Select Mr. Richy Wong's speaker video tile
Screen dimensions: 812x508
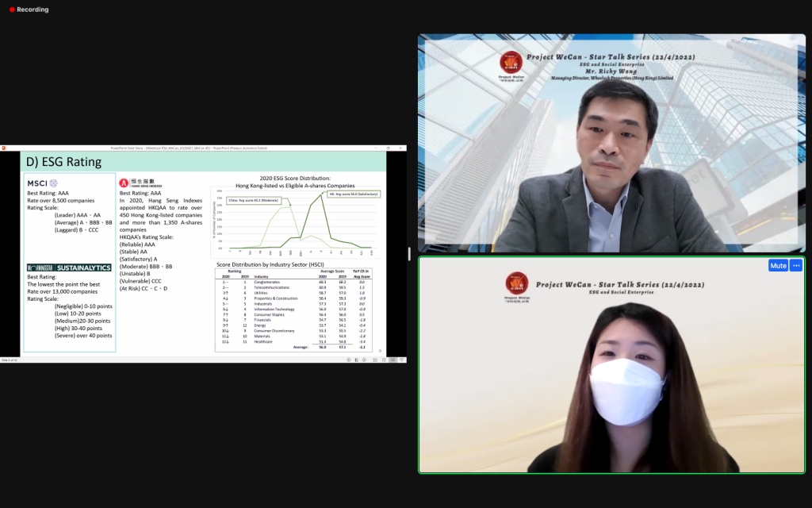[x=611, y=143]
